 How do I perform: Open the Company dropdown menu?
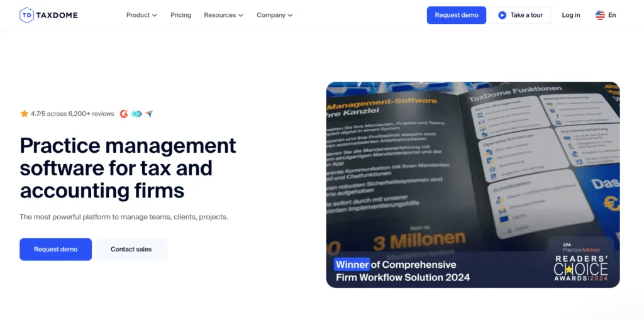(x=275, y=15)
